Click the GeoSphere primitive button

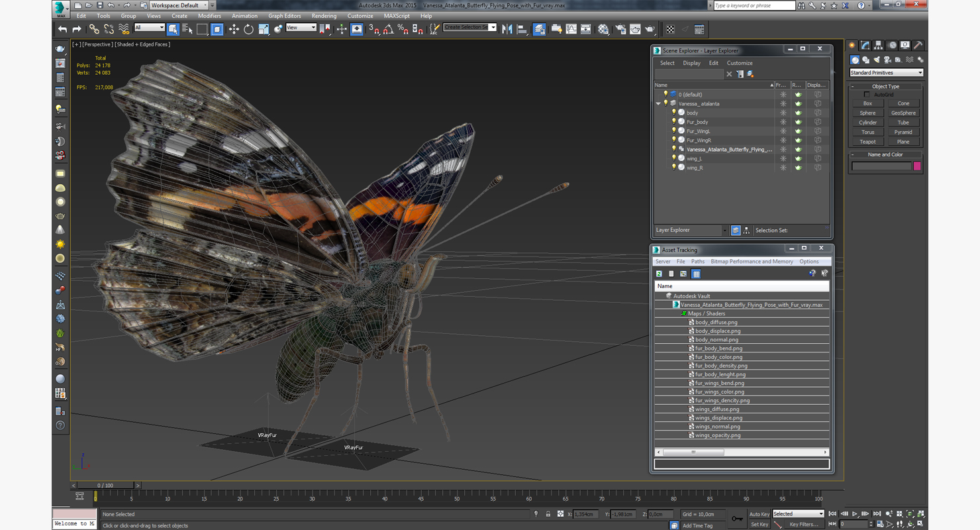point(903,113)
